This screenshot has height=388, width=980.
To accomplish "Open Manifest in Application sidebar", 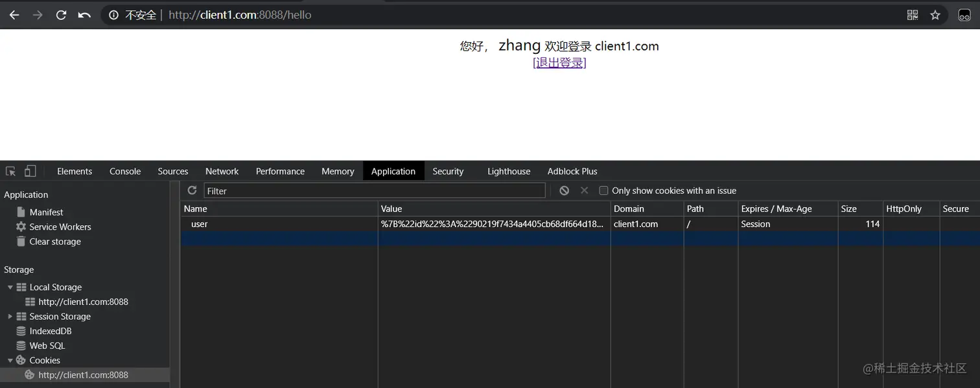I will coord(46,212).
